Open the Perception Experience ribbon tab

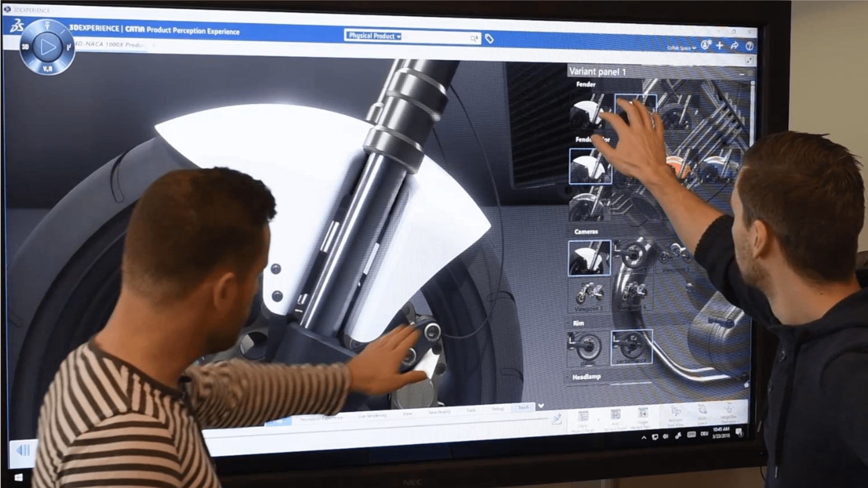[321, 418]
